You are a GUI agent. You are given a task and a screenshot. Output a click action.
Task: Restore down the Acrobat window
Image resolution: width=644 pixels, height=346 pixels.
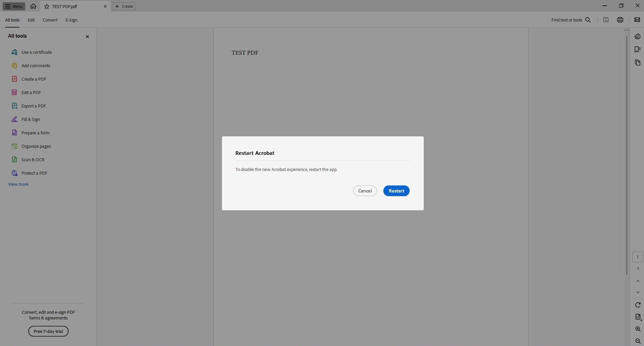[621, 6]
